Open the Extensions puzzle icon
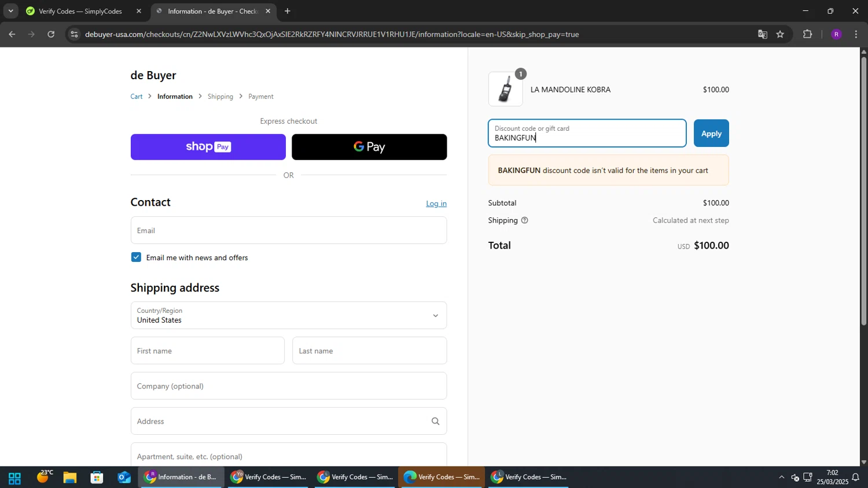 (808, 34)
